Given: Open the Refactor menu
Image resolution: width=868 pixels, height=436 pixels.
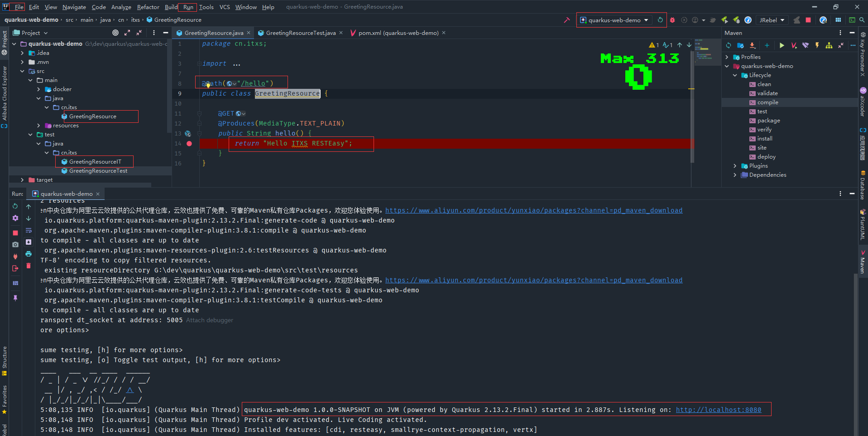Looking at the screenshot, I should pyautogui.click(x=148, y=7).
